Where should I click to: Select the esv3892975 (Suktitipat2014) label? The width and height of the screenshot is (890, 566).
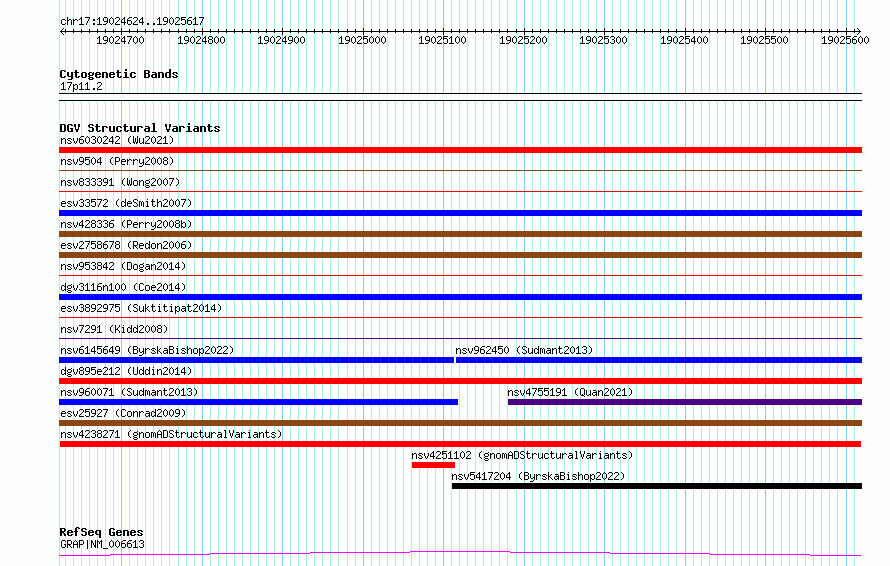pyautogui.click(x=141, y=308)
